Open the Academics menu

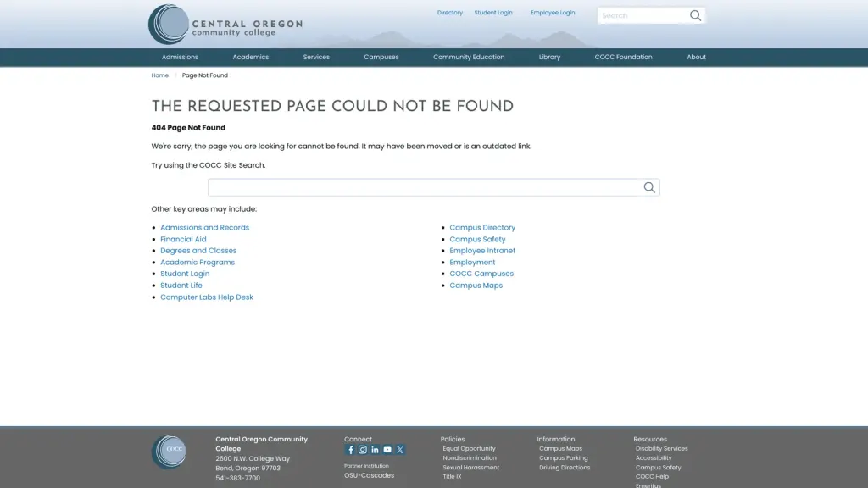tap(251, 57)
